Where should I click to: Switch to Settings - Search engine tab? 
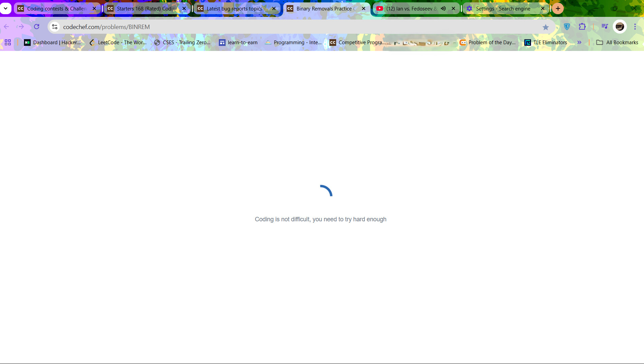(505, 8)
